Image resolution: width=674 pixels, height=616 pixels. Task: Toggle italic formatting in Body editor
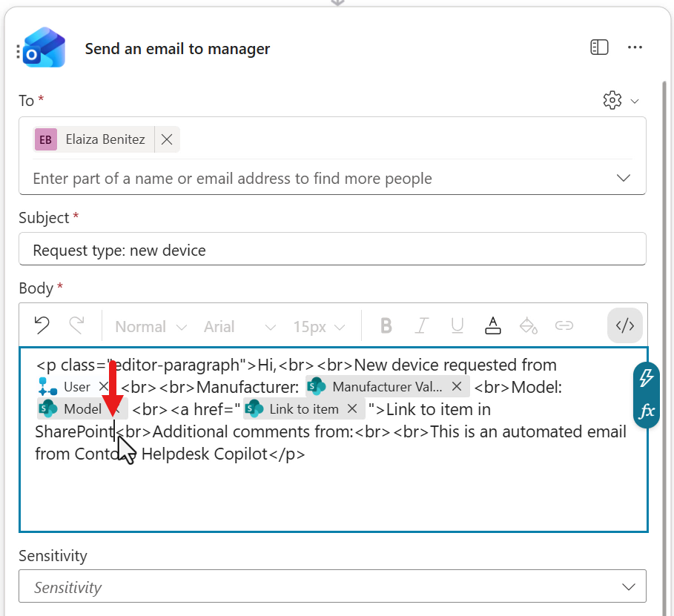422,325
